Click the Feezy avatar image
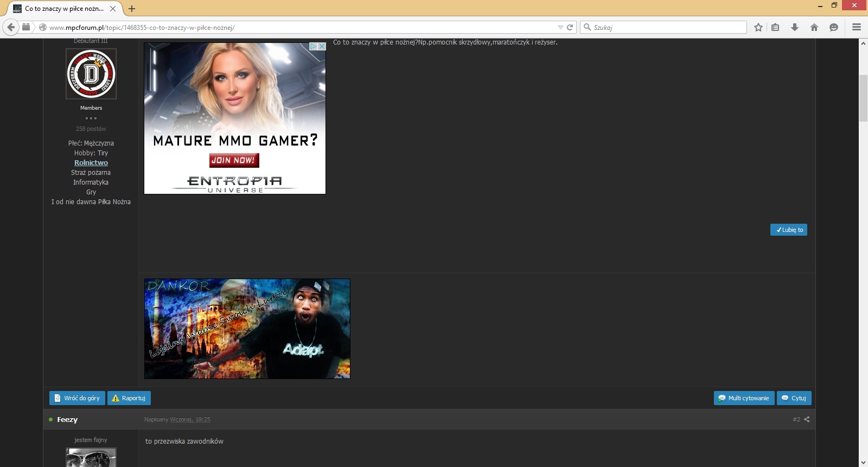 coord(91,457)
